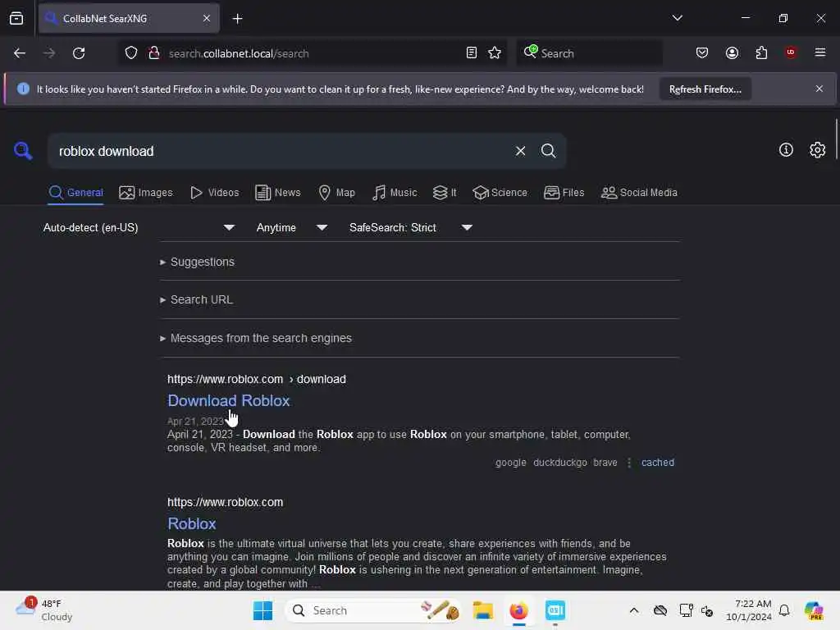
Task: Open Windows Start menu
Action: [262, 610]
